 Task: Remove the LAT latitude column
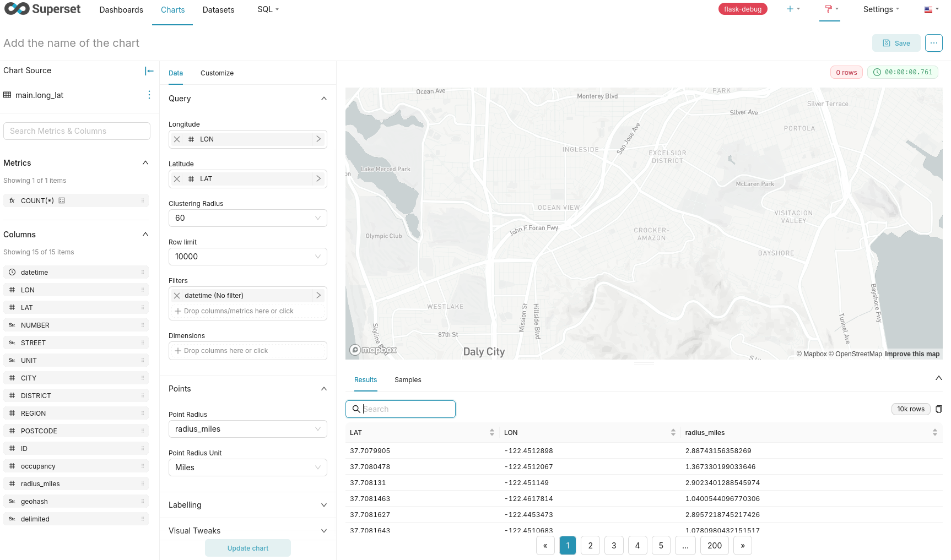pyautogui.click(x=177, y=179)
